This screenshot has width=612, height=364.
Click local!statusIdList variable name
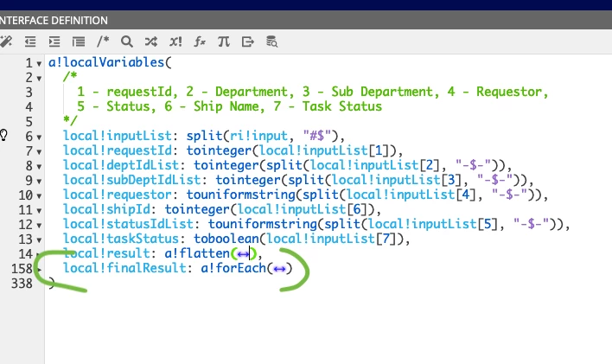(x=129, y=224)
